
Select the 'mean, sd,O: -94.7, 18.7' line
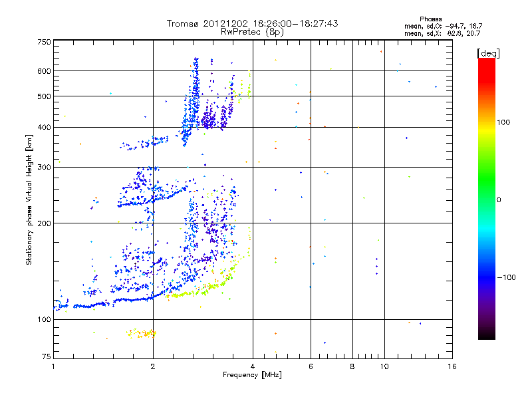point(443,26)
